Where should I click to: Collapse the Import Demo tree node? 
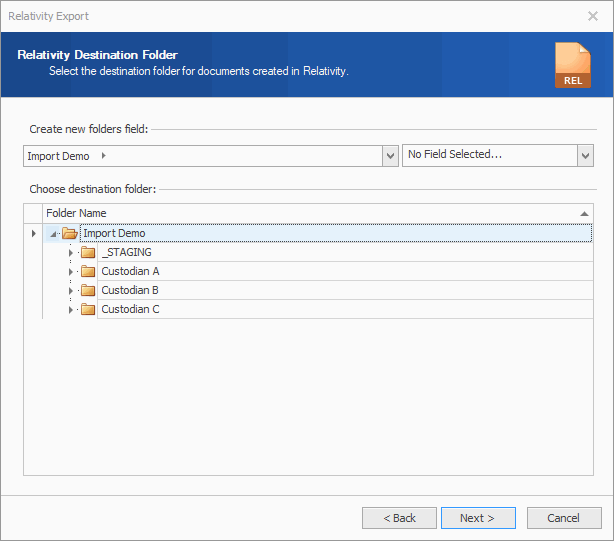(52, 234)
